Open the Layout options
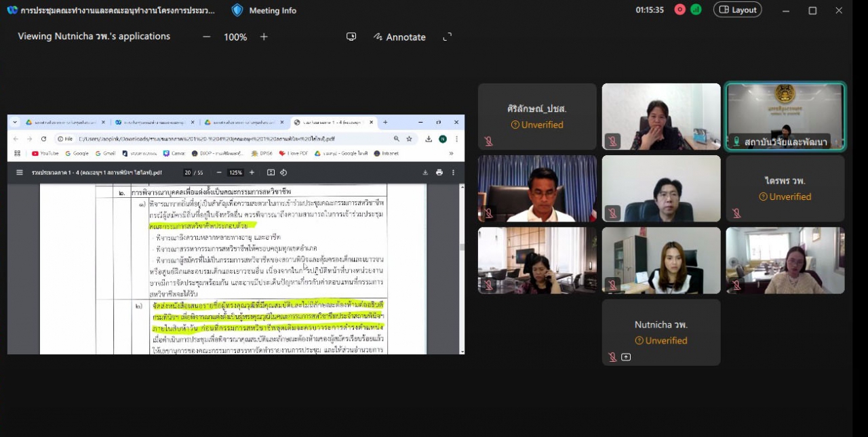868x437 pixels. coord(737,9)
